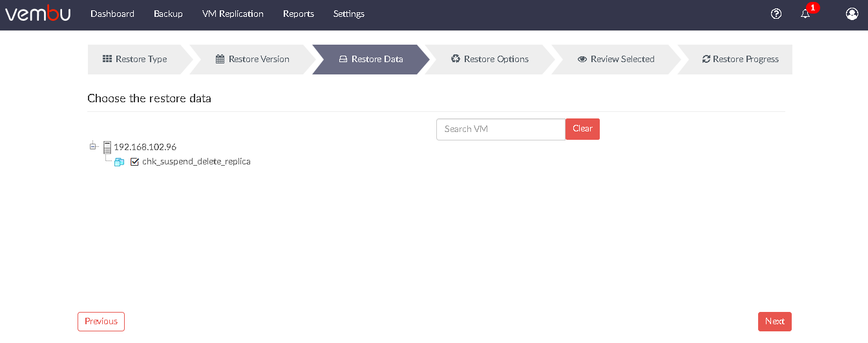Click the Vembu logo
Image resolution: width=868 pixels, height=343 pixels.
[37, 14]
